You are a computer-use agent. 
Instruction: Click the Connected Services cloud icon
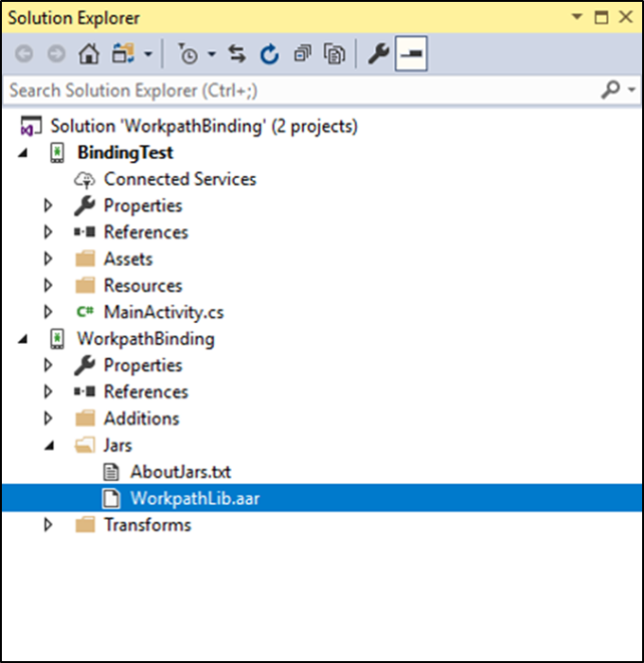[x=84, y=180]
